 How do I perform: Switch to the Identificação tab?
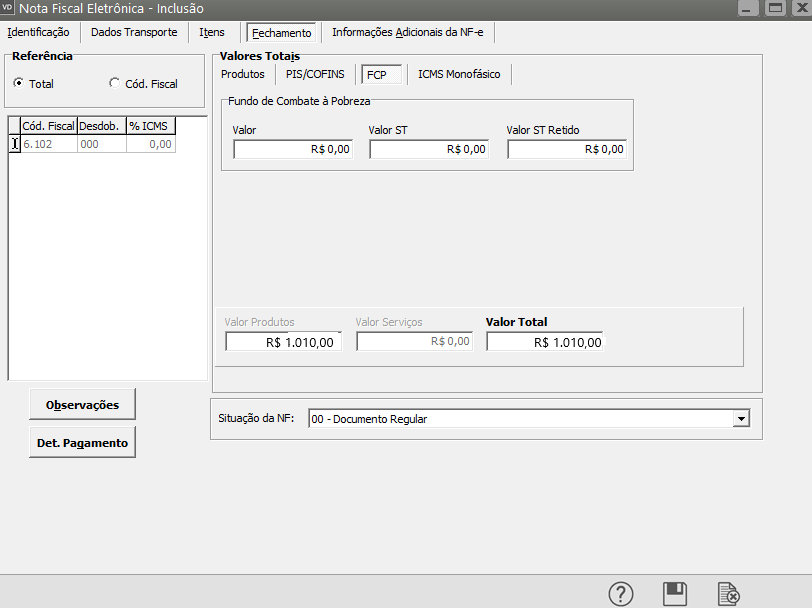click(x=38, y=32)
